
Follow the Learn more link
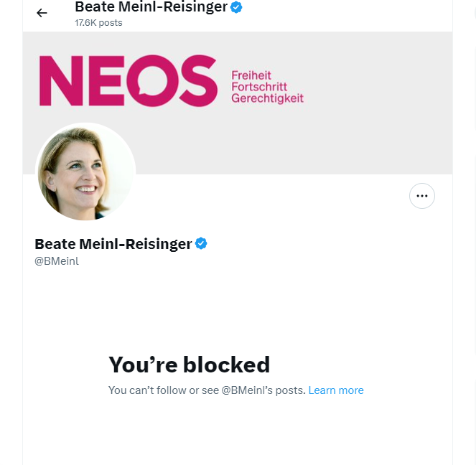pyautogui.click(x=336, y=390)
